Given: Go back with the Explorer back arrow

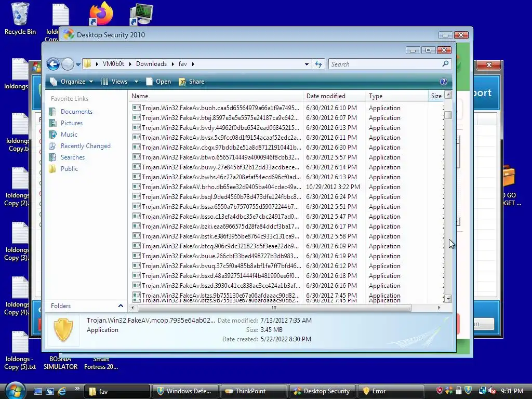Looking at the screenshot, I should pos(54,64).
